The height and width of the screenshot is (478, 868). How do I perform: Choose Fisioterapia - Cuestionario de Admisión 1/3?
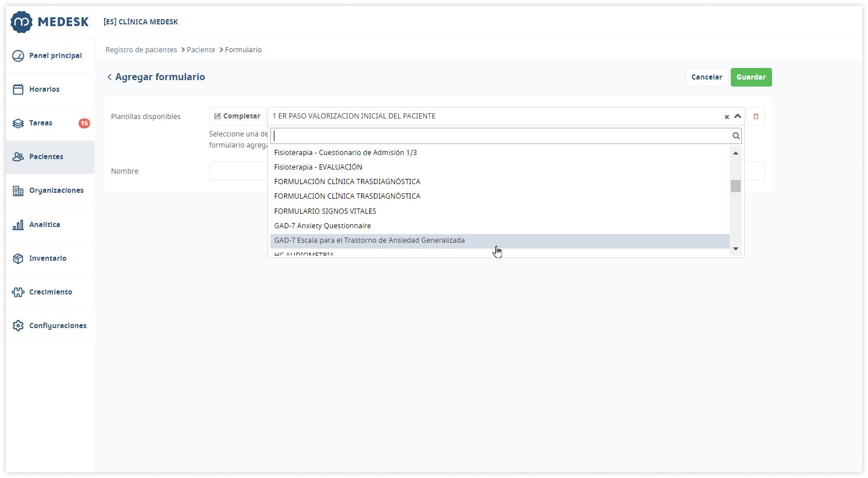tap(499, 153)
